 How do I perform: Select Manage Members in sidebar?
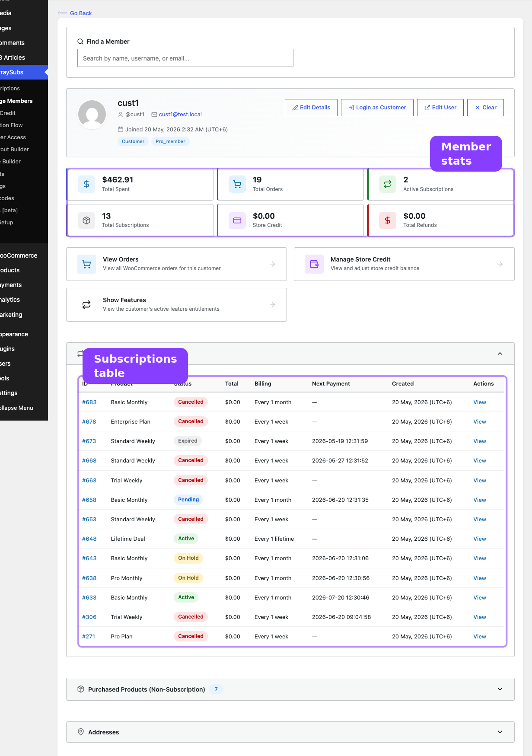click(x=24, y=101)
